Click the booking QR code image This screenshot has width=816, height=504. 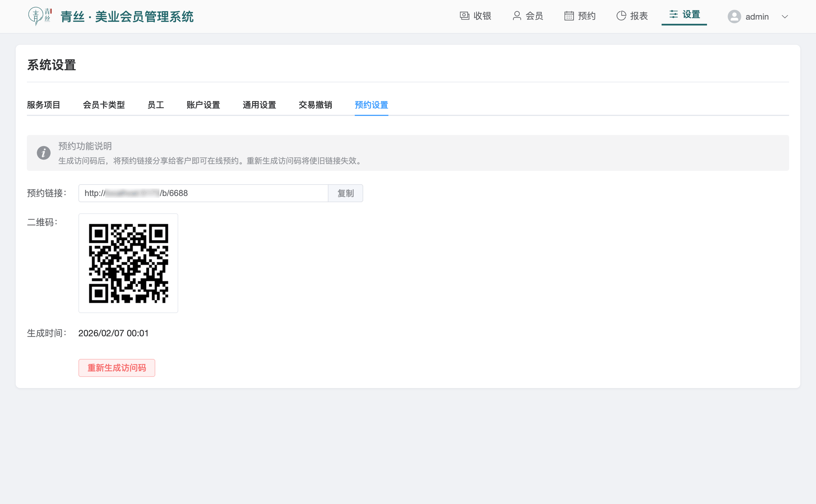[128, 263]
